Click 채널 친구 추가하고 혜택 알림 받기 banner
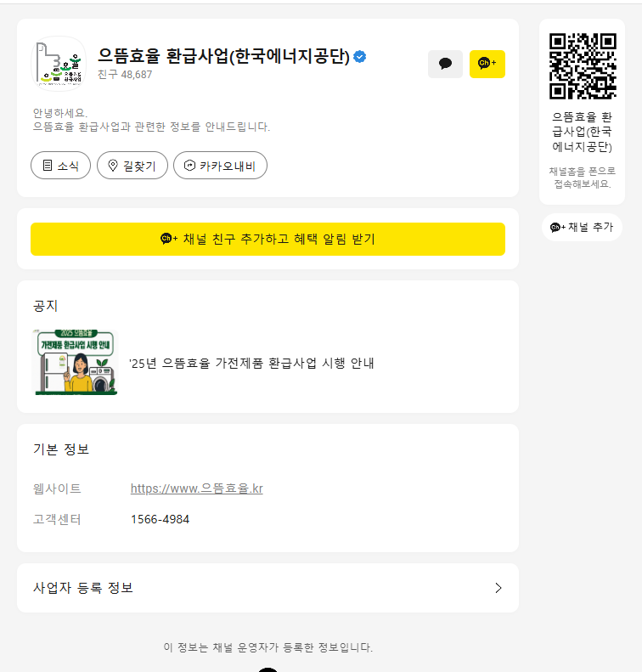Image resolution: width=642 pixels, height=672 pixels. [x=267, y=239]
